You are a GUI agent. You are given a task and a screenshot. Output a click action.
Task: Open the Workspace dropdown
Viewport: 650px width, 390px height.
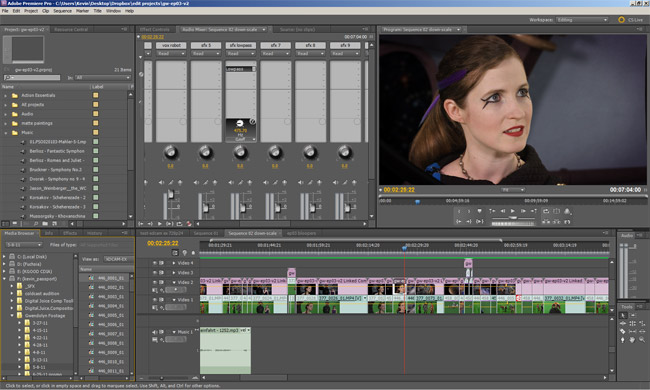(x=582, y=20)
